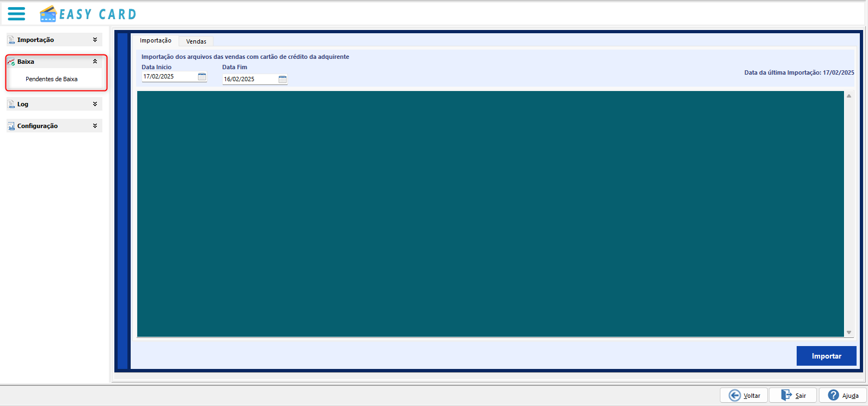This screenshot has width=868, height=406.
Task: Expand the Configuração sidebar section
Action: (x=95, y=126)
